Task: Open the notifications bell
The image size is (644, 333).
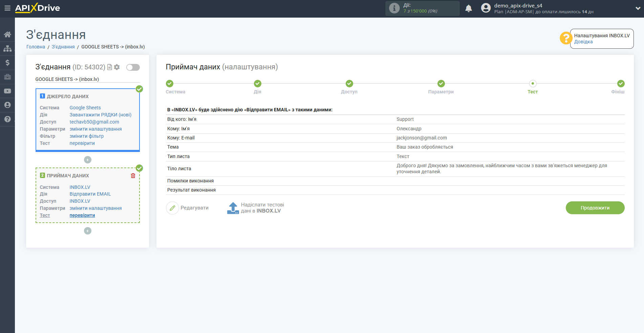Action: coord(469,8)
